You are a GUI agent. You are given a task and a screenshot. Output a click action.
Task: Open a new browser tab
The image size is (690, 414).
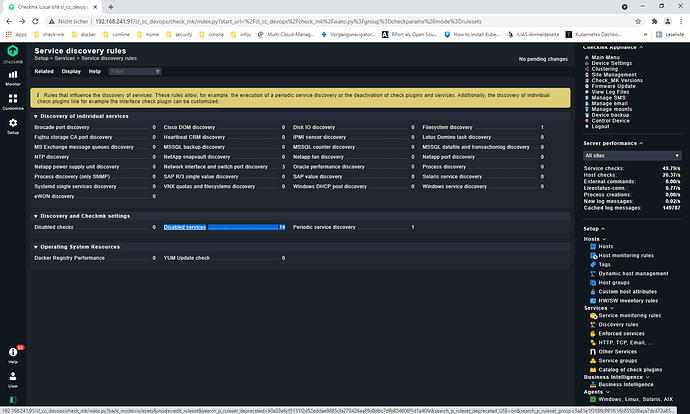click(x=110, y=7)
